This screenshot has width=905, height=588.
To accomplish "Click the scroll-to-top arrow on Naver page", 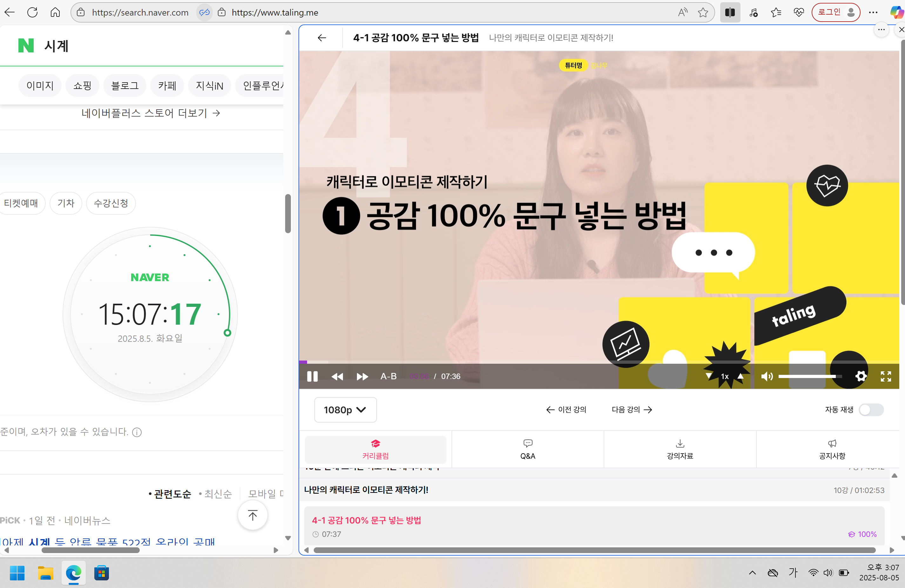I will click(x=252, y=515).
